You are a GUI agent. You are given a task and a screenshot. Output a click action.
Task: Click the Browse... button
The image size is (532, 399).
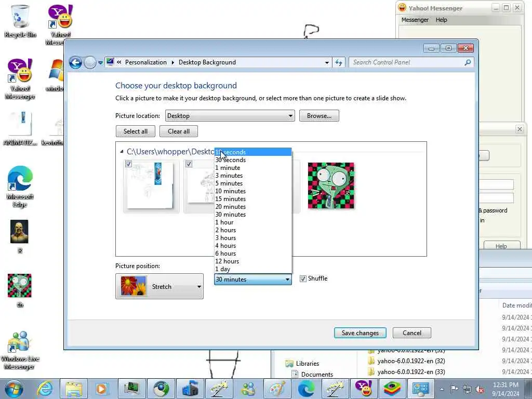point(319,116)
